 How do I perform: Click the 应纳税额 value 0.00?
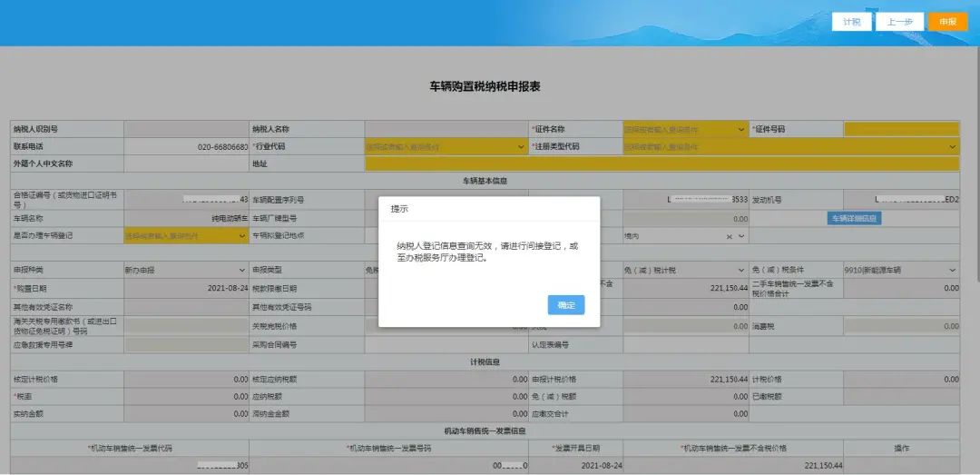pos(446,397)
